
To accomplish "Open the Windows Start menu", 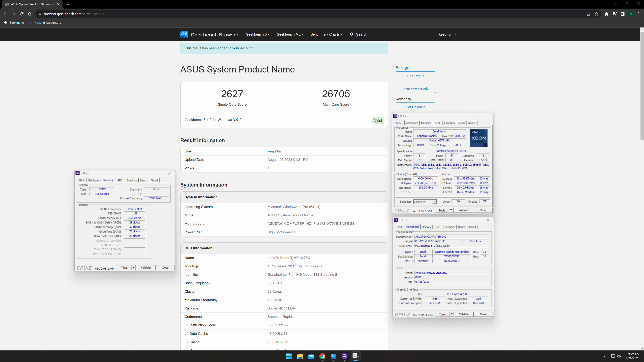I will (289, 356).
